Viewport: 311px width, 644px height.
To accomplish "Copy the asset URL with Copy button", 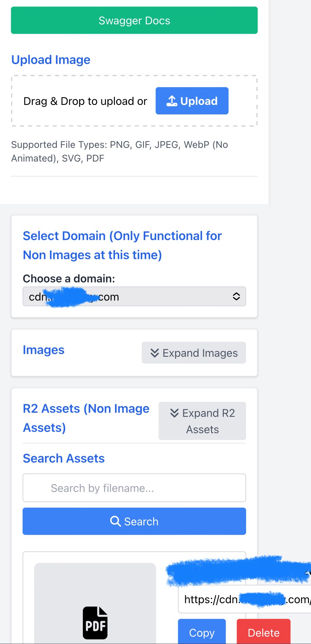I will [x=201, y=633].
